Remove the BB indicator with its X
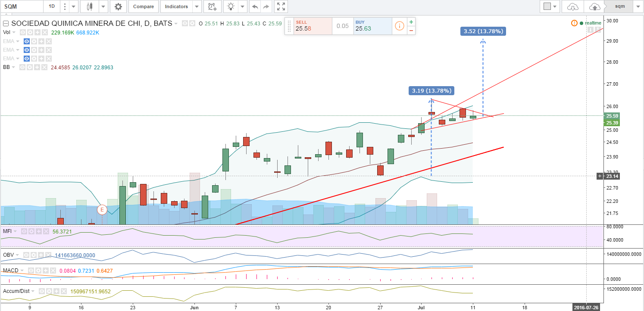 pos(45,67)
